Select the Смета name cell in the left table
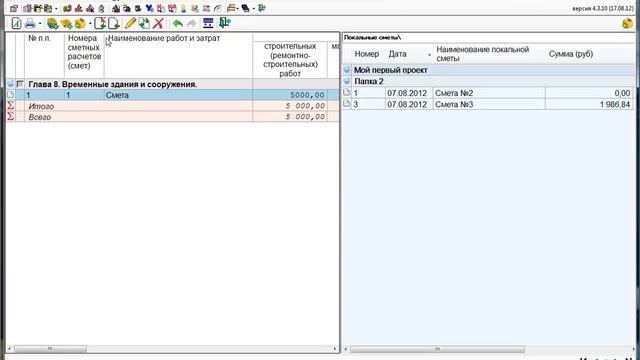The width and height of the screenshot is (640, 360). pyautogui.click(x=178, y=95)
